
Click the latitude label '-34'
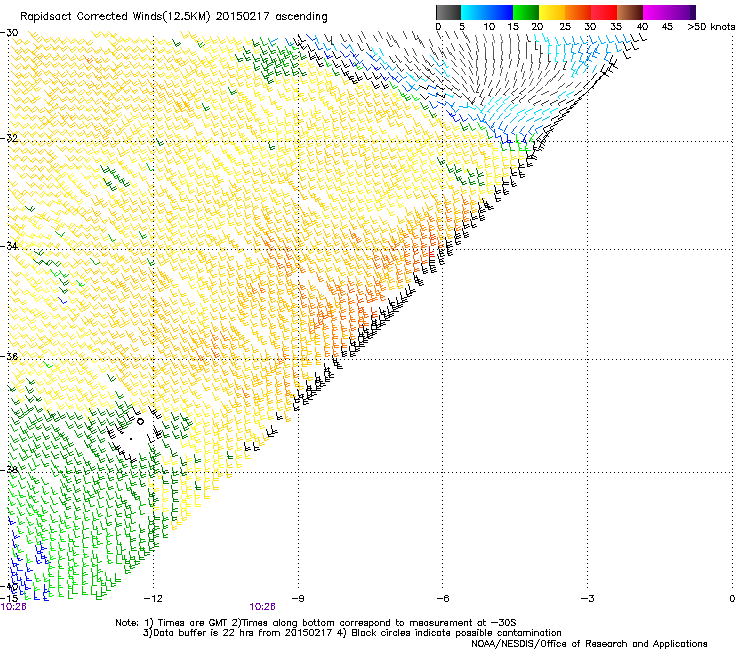9,246
